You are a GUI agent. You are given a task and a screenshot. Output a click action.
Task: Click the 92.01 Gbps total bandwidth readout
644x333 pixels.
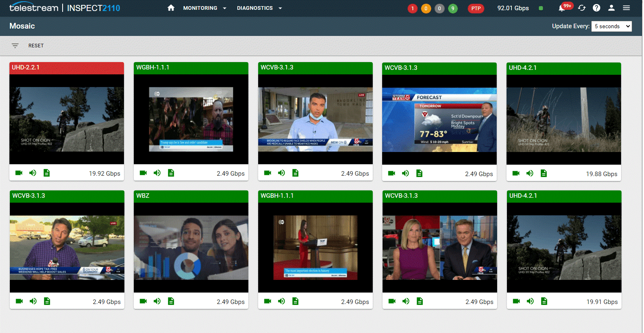pyautogui.click(x=513, y=8)
